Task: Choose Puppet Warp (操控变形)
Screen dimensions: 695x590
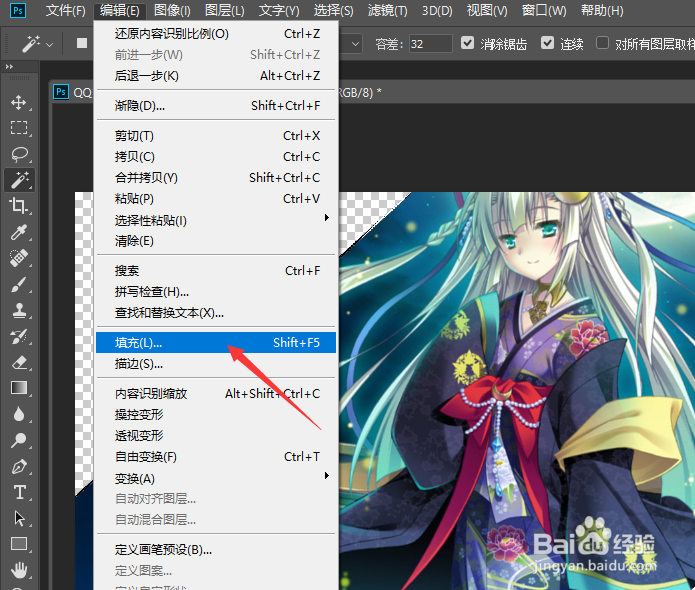Action: [x=216, y=414]
